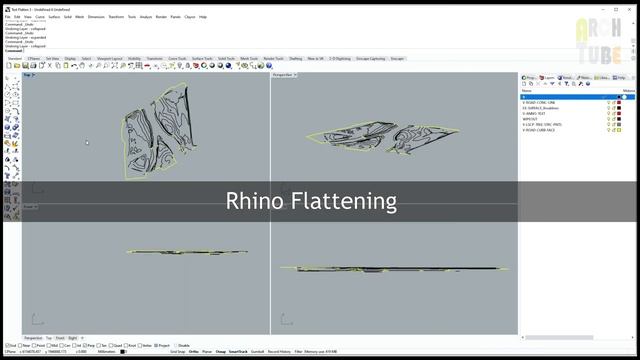Viewport: 640px width, 360px height.
Task: Toggle Gumball in status bar
Action: tap(257, 351)
